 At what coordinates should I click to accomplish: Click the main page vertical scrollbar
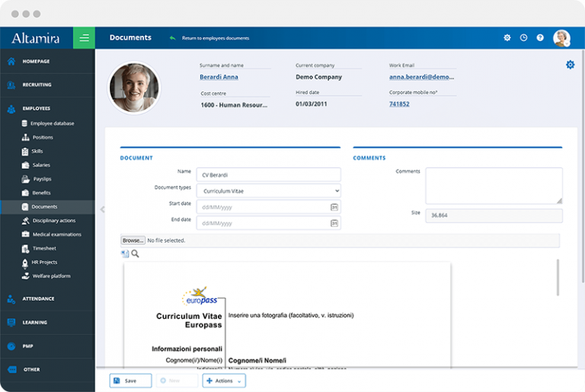(583, 168)
